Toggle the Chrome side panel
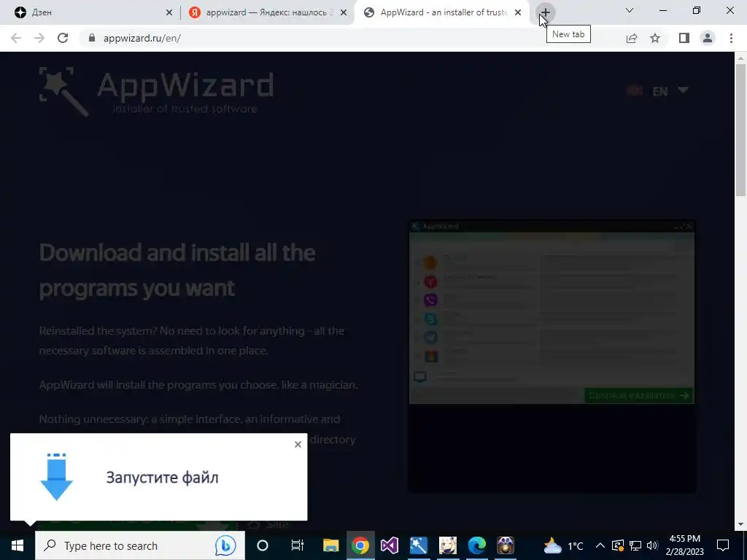 pyautogui.click(x=684, y=38)
